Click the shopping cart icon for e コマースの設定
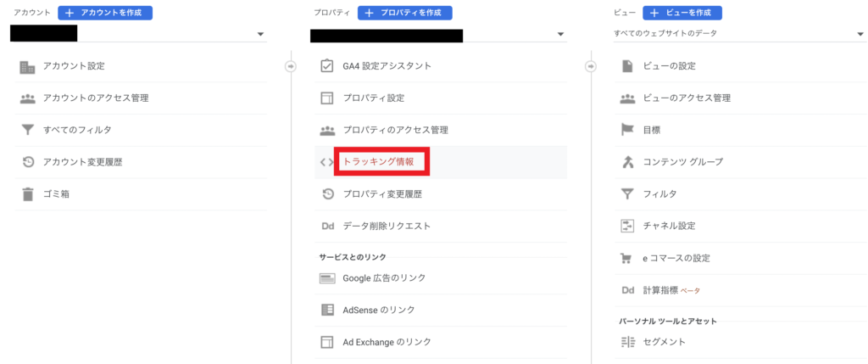Image resolution: width=868 pixels, height=364 pixels. pyautogui.click(x=626, y=258)
